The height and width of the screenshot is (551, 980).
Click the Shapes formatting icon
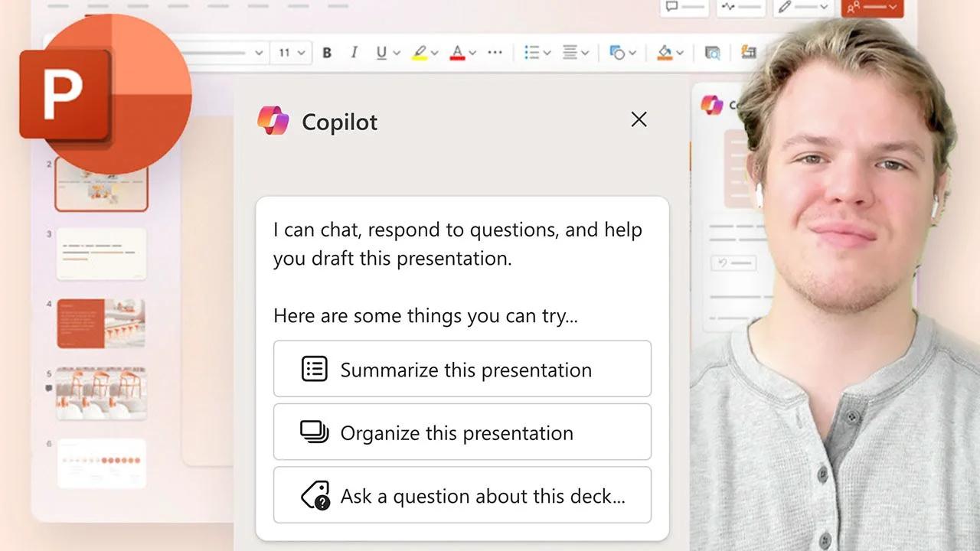[618, 52]
